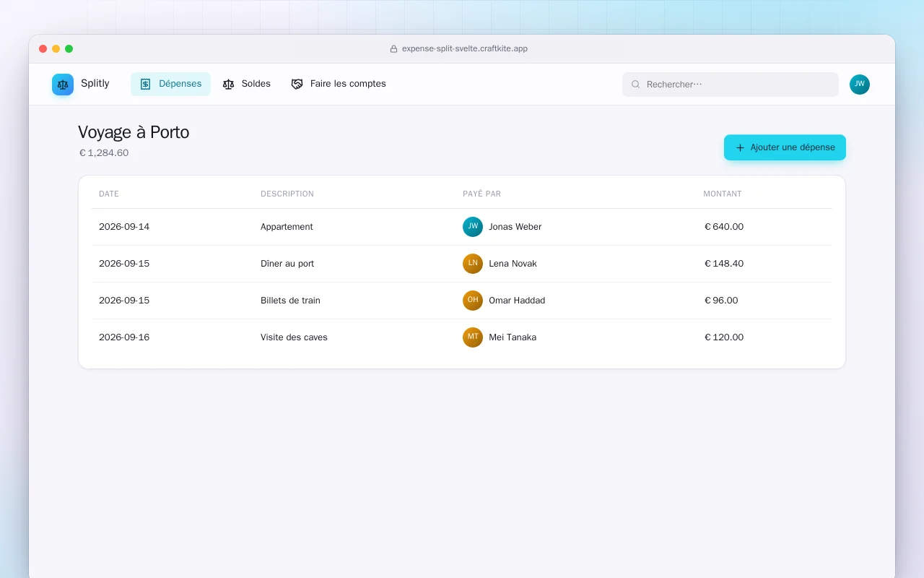
Task: Click the Ajouter une dépense button label
Action: 793,147
